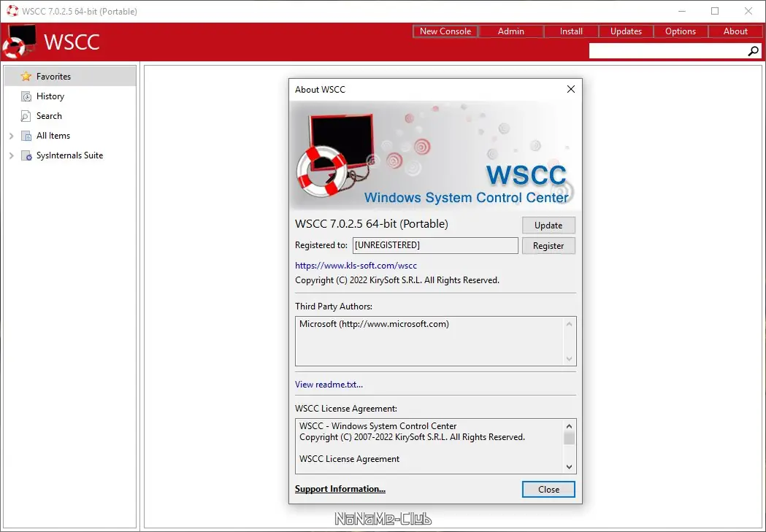Open the Search sidebar item
Viewport: 766px width, 532px height.
47,115
